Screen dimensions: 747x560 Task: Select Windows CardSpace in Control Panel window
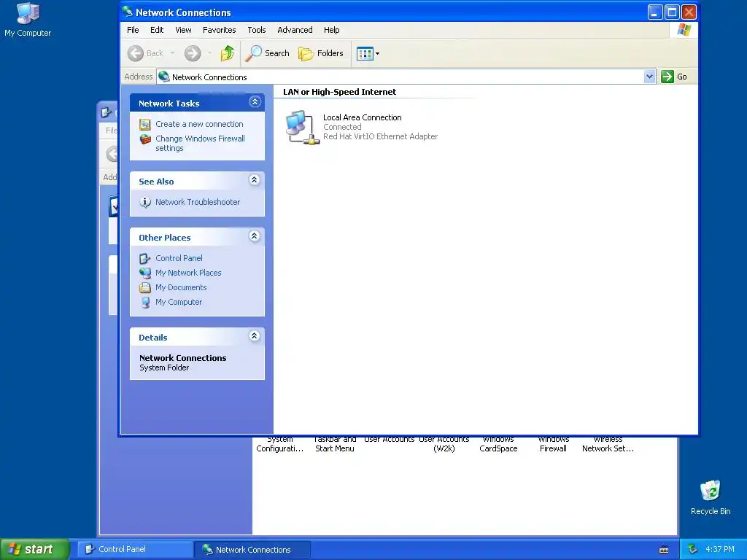(x=498, y=444)
